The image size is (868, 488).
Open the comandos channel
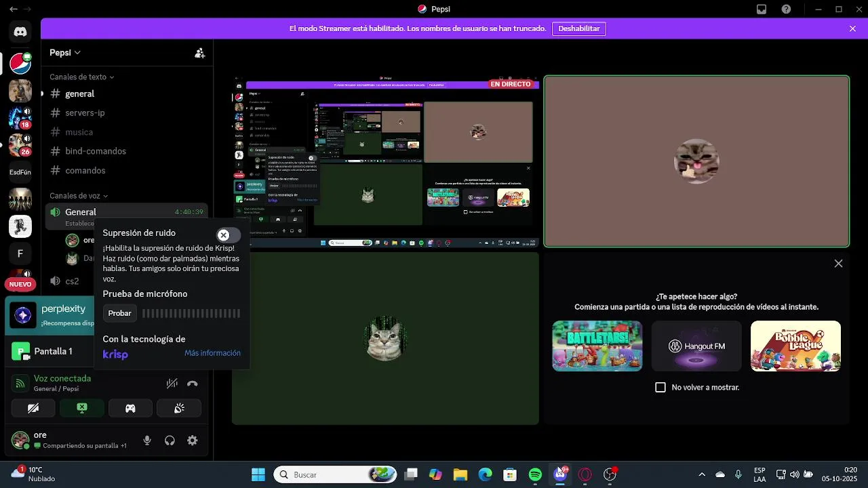click(x=127, y=170)
